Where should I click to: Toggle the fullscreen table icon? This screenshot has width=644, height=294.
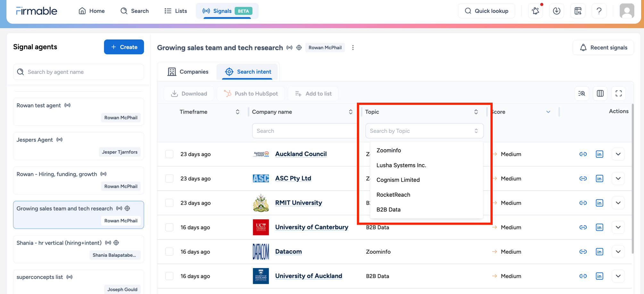pos(619,93)
